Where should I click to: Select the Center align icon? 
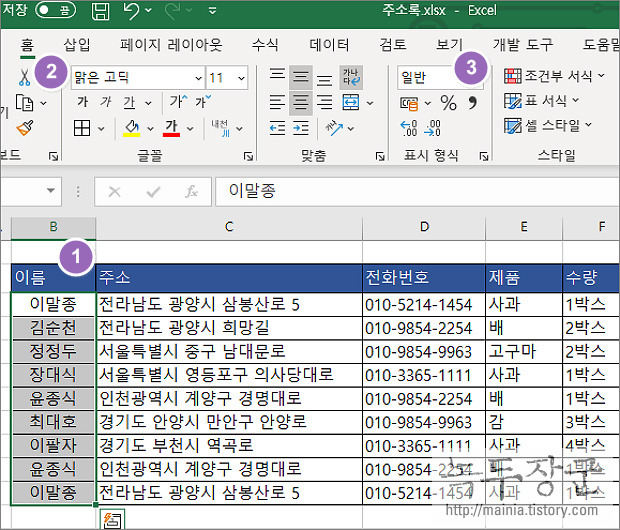click(301, 102)
